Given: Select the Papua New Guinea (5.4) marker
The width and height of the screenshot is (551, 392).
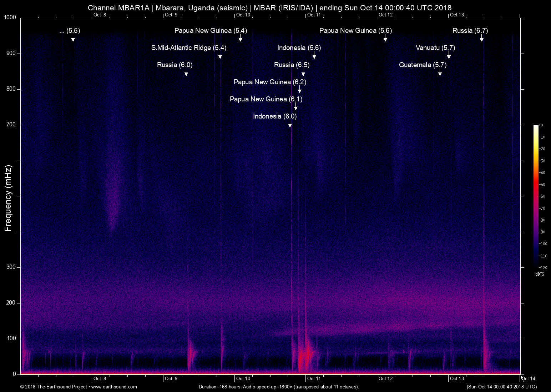Looking at the screenshot, I should click(x=211, y=31).
